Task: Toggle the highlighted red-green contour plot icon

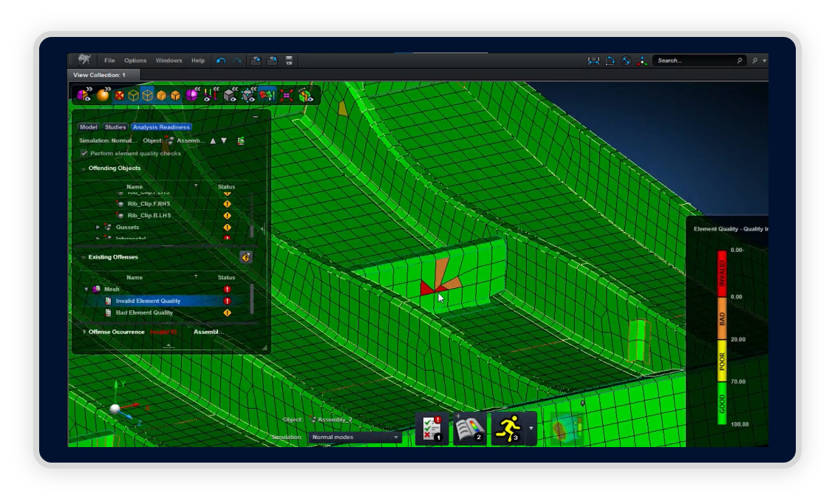Action: tap(267, 95)
